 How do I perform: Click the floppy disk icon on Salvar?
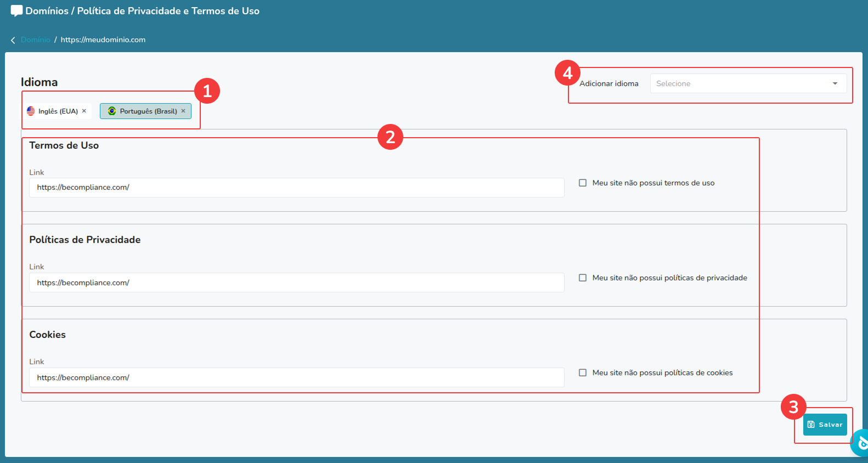pos(811,425)
